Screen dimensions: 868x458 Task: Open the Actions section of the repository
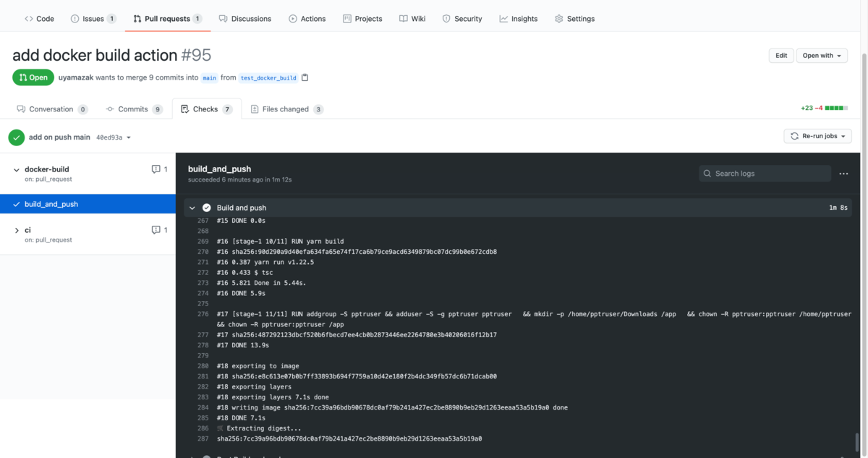coord(307,18)
